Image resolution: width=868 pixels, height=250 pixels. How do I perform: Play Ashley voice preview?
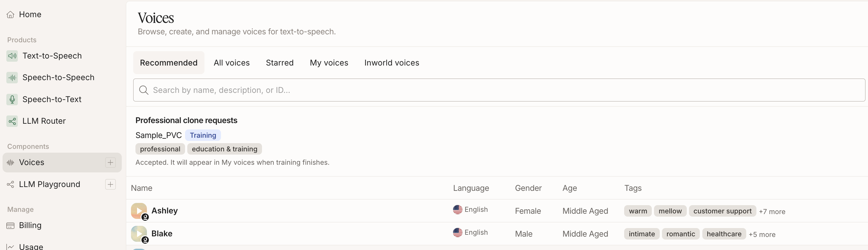pos(139,211)
